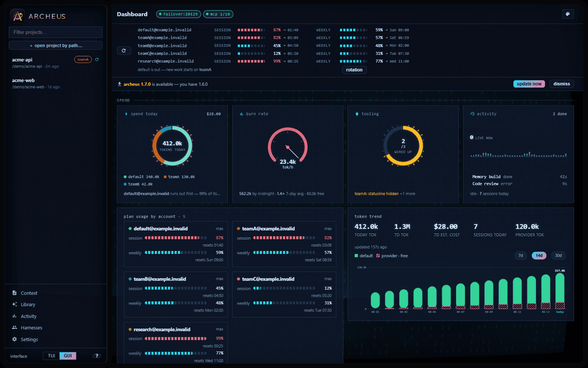
Task: Click the teamA badge on acme-api
Action: pyautogui.click(x=83, y=59)
